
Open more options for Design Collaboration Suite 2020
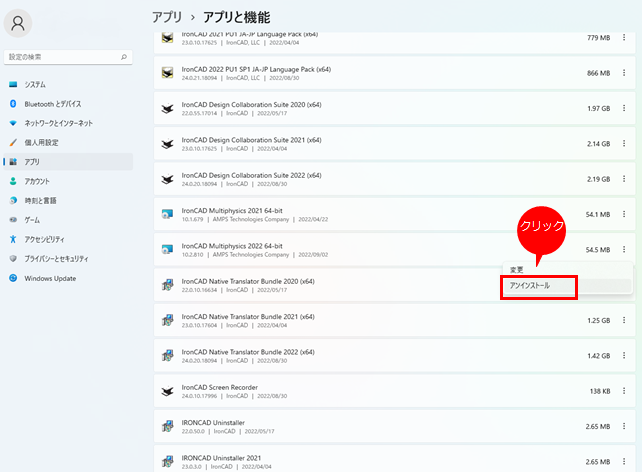[x=623, y=108]
